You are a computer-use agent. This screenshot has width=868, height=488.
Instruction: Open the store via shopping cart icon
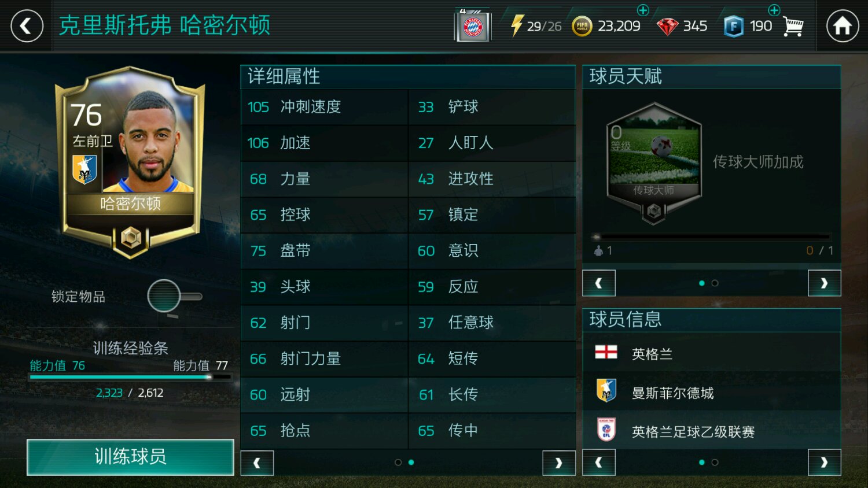(x=793, y=26)
